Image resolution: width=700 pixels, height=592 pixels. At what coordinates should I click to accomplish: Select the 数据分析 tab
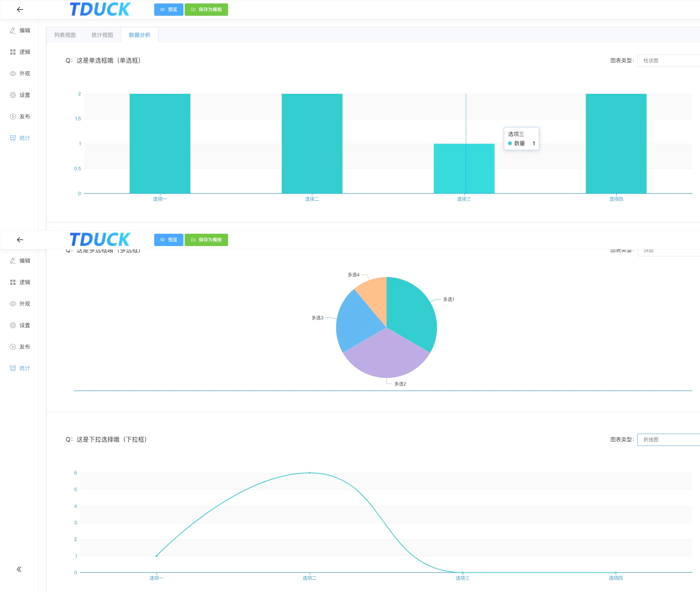pos(140,35)
